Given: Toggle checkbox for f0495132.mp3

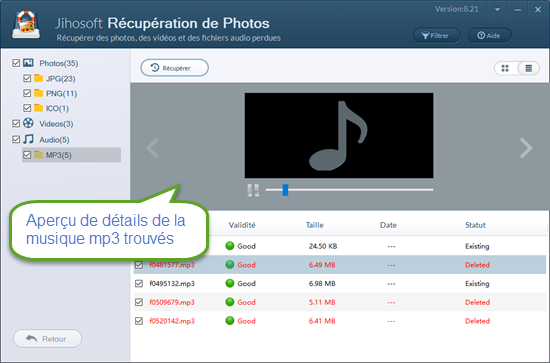Looking at the screenshot, I should coord(139,283).
